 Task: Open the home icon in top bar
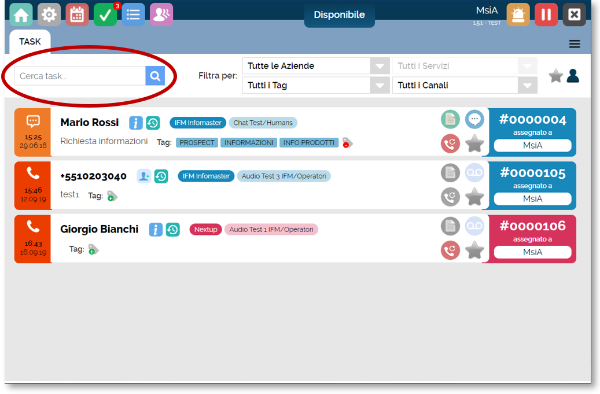coord(21,15)
